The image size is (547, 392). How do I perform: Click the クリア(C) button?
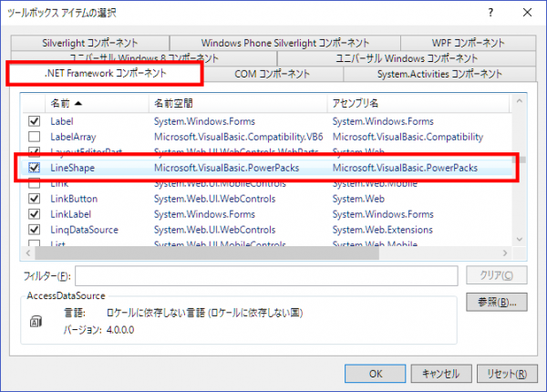pos(497,275)
